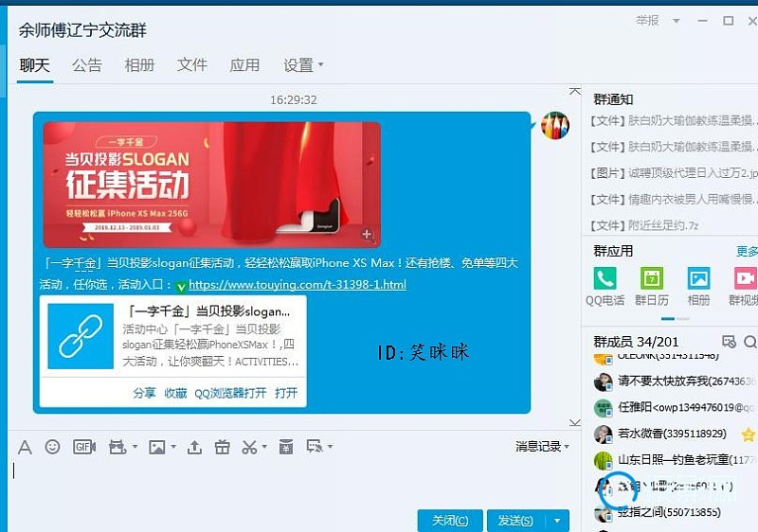This screenshot has width=758, height=532.
Task: Expand image send options arrow
Action: click(173, 447)
